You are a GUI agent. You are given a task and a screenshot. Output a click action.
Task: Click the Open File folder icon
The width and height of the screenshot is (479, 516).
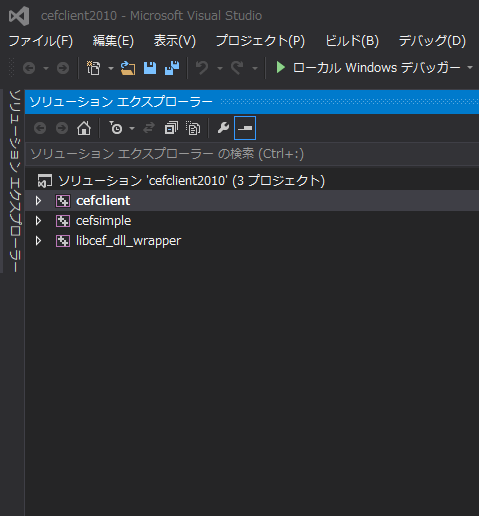(x=128, y=68)
